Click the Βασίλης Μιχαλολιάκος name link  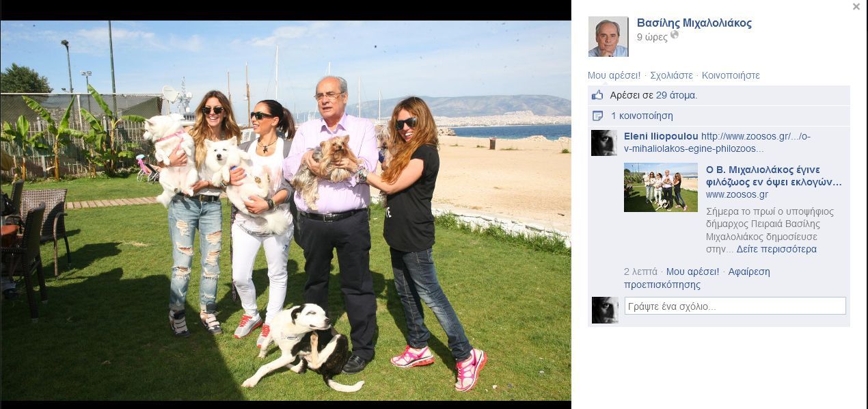694,23
